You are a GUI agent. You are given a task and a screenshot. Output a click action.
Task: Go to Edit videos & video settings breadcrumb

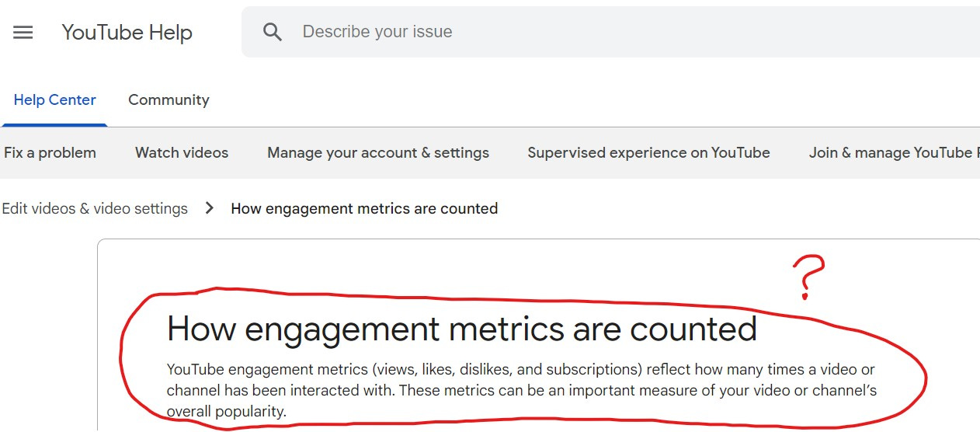[x=95, y=209]
